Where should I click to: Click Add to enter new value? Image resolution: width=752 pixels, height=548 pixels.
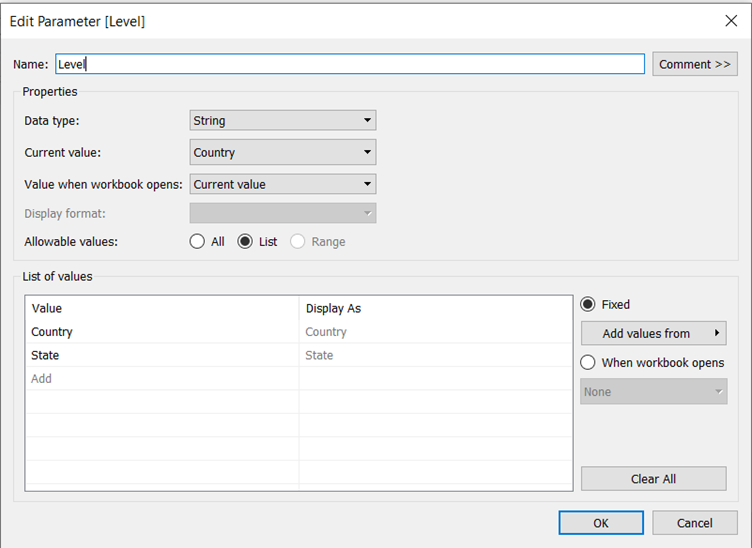[160, 379]
